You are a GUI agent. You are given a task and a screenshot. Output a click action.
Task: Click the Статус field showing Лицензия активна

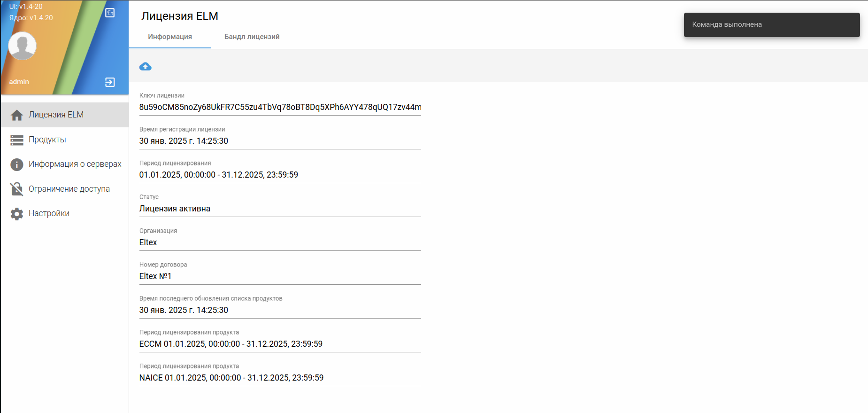coord(280,209)
